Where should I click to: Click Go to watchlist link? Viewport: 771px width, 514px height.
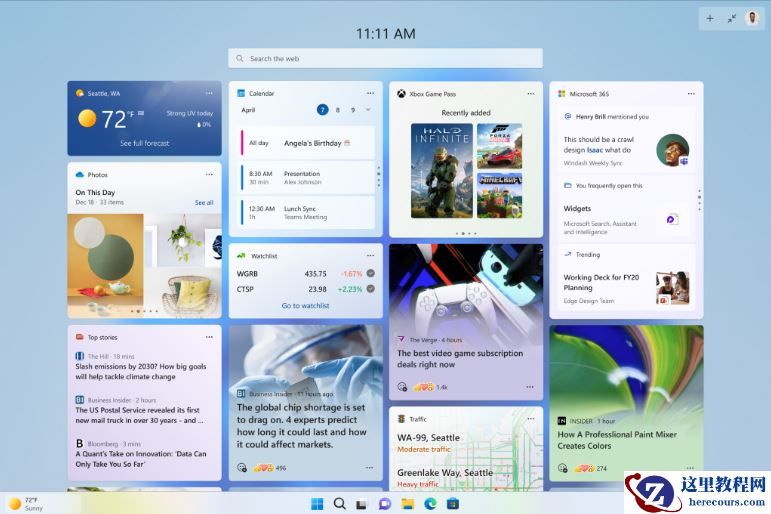[x=305, y=305]
